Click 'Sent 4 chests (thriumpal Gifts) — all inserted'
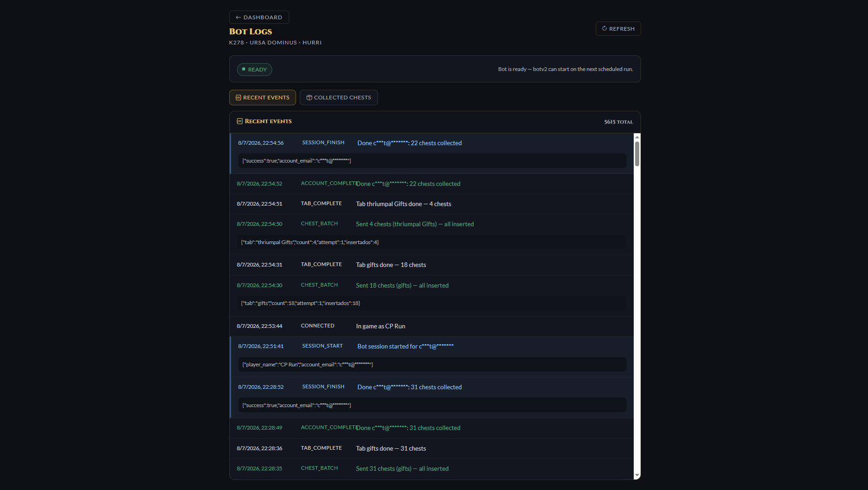 point(415,224)
